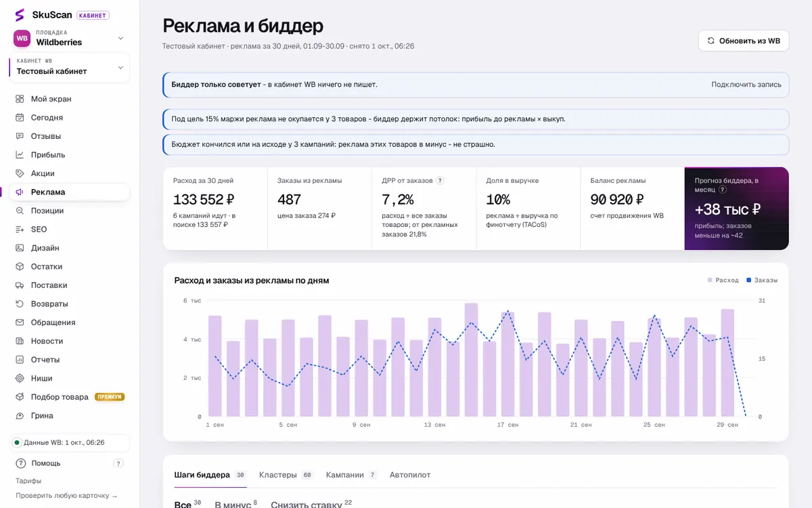Switch to the Шаги биддера tab
812x508 pixels.
click(x=210, y=475)
